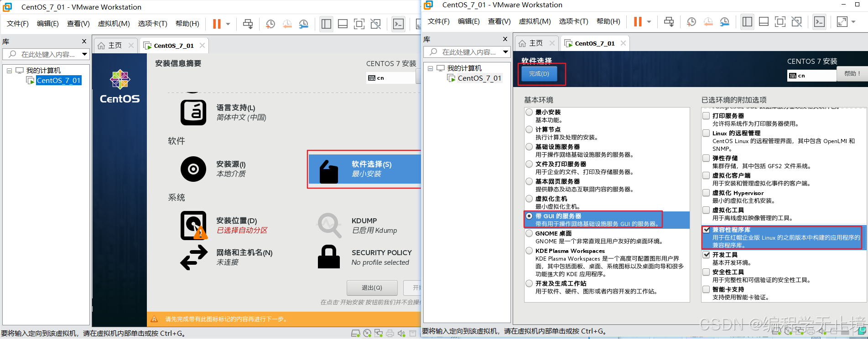Select 文件及打印服务器 radio option
This screenshot has height=339, width=868.
point(529,164)
